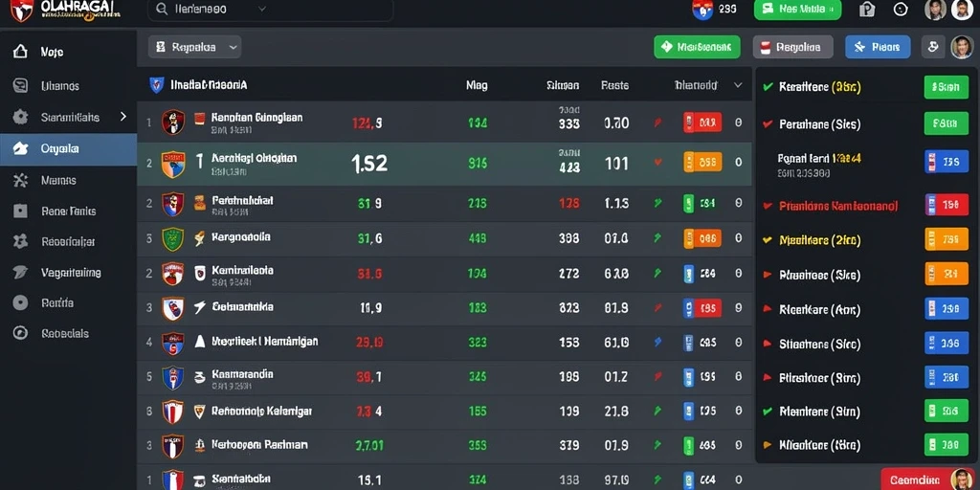Toggle the green check beside Karaitrene

[768, 87]
